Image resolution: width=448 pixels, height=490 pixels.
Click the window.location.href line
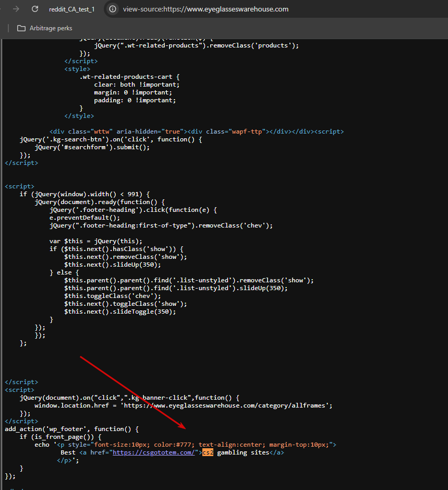click(x=184, y=405)
